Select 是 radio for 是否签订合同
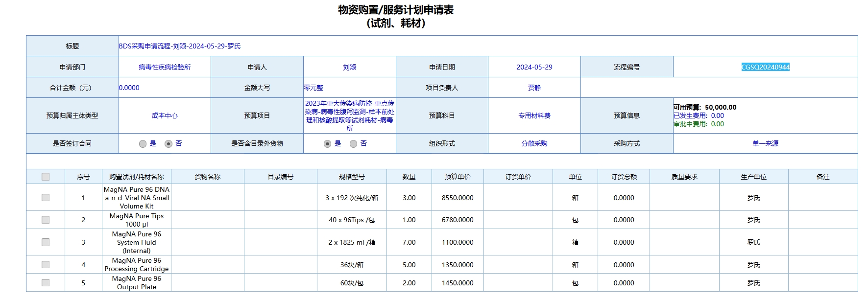 pos(143,144)
